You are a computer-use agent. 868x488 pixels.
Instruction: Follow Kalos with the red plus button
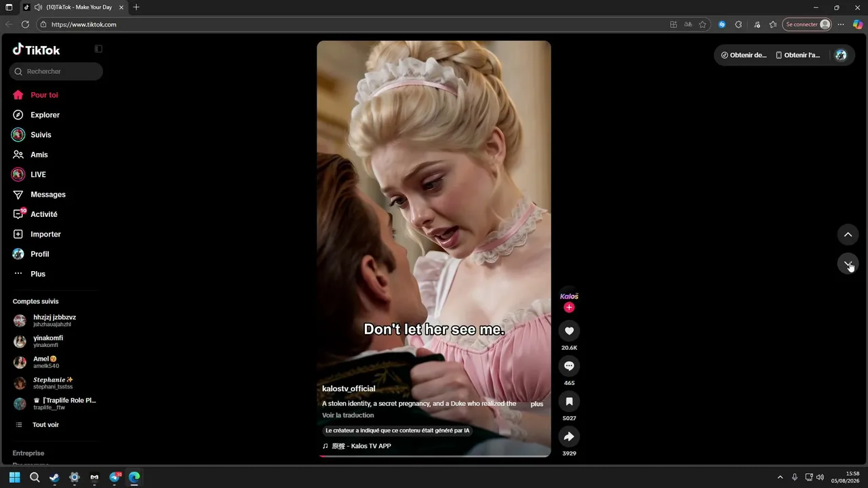(x=569, y=308)
